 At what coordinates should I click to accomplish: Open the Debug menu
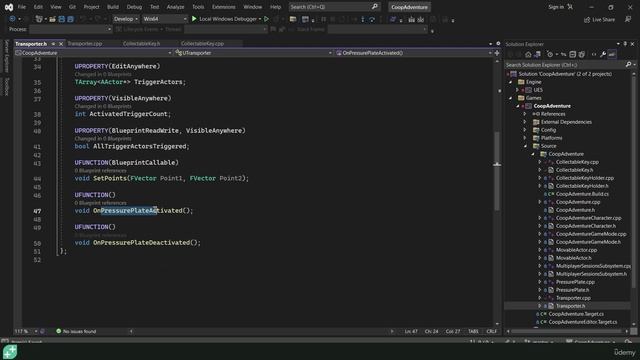pyautogui.click(x=134, y=7)
